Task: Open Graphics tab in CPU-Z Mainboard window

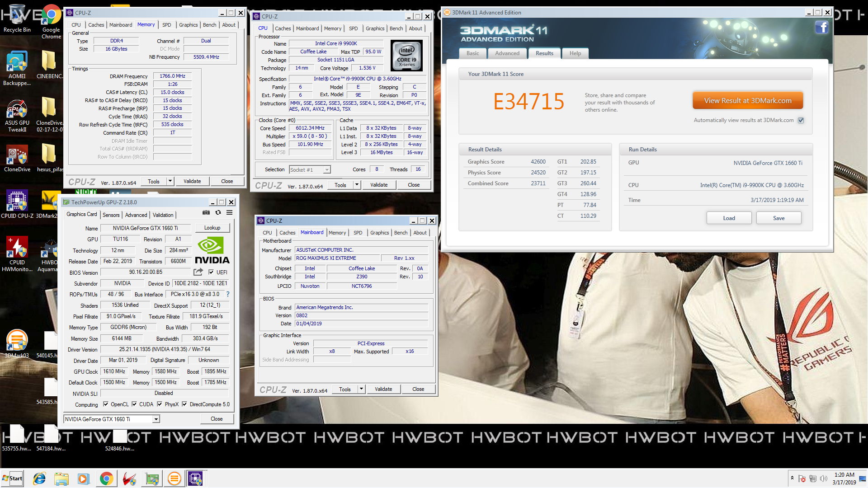Action: pyautogui.click(x=379, y=233)
